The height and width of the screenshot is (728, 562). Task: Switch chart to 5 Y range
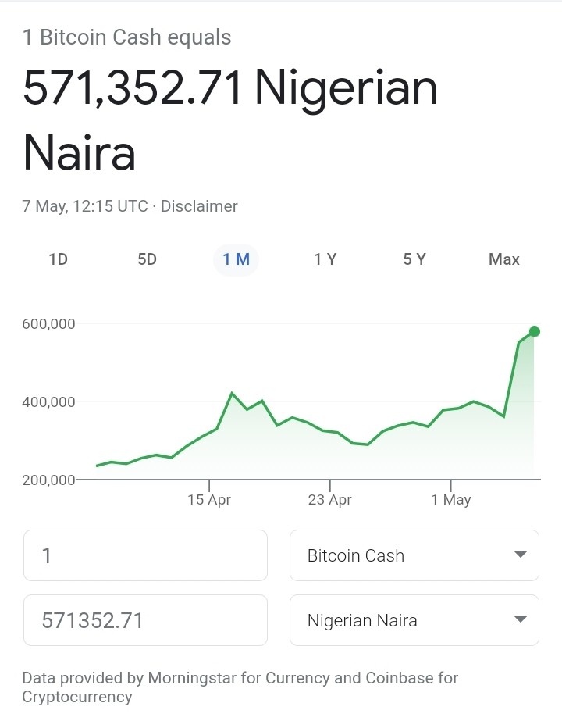[x=414, y=259]
